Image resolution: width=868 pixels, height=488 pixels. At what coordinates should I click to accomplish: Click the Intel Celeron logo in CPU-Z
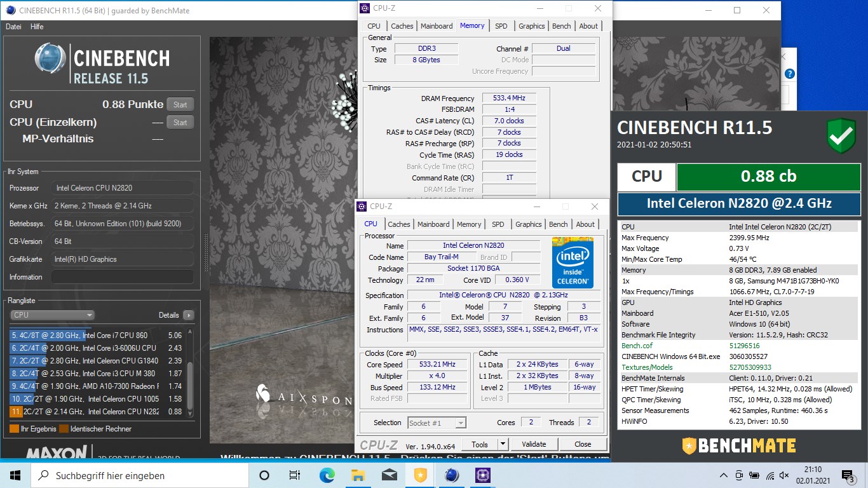click(573, 262)
